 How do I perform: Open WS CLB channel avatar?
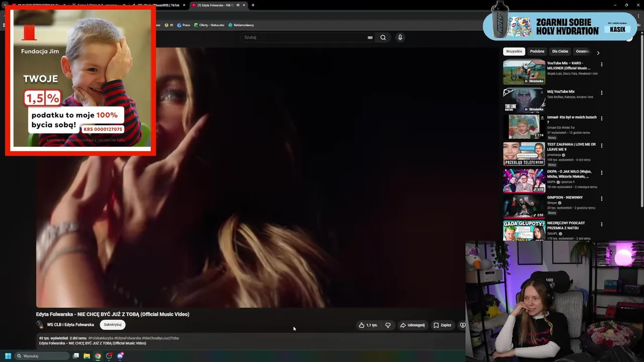(40, 325)
